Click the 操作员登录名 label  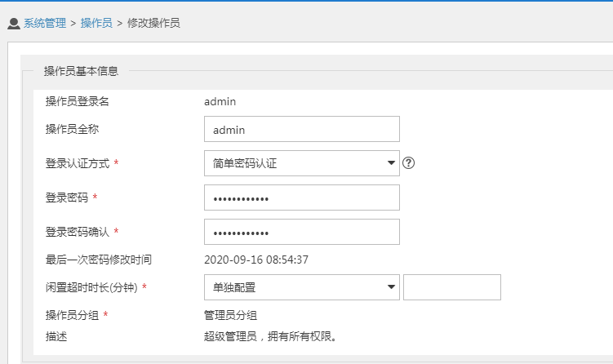click(78, 101)
